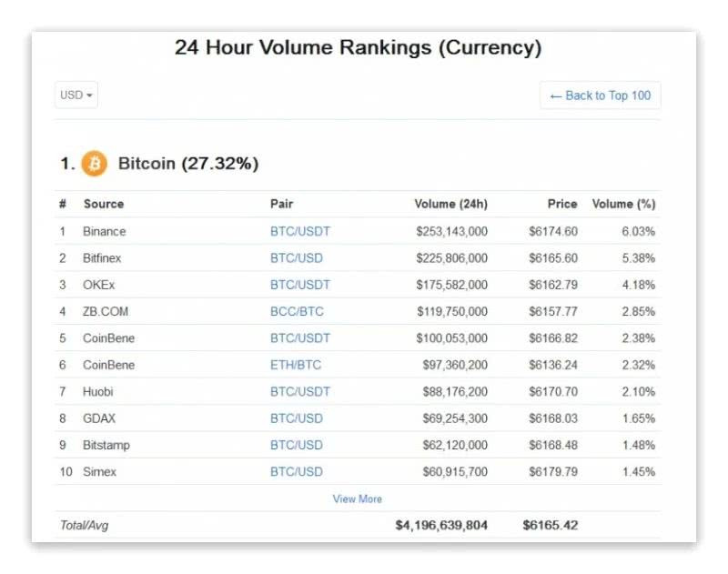Click the orange Bitcoin logo icon
The image size is (728, 574).
coord(95,164)
